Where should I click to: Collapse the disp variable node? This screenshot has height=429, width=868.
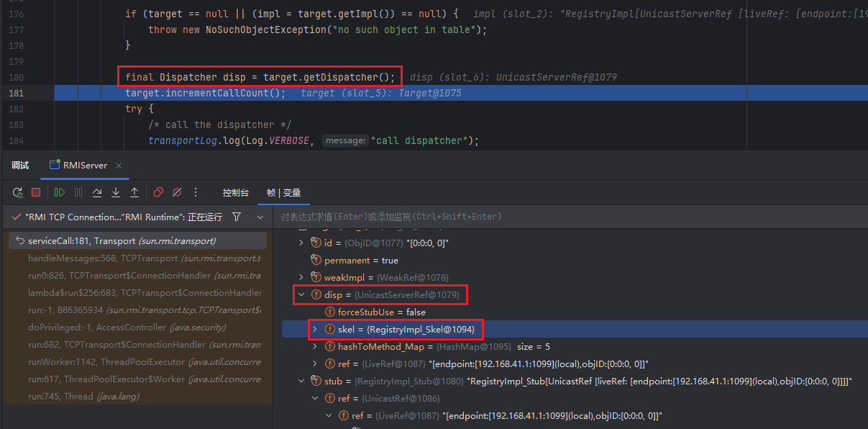pyautogui.click(x=301, y=294)
